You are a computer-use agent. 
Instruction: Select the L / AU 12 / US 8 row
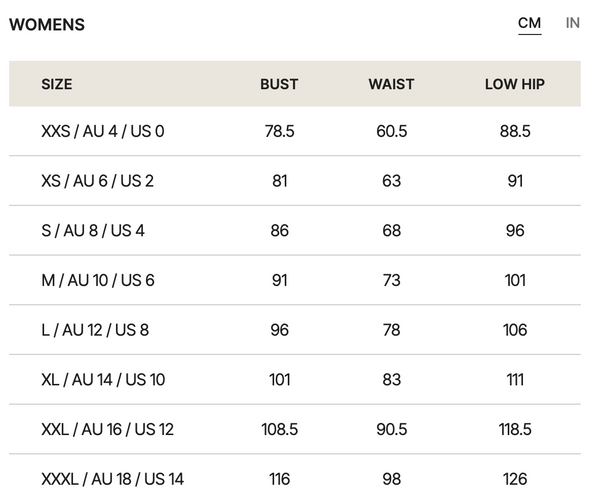point(295,330)
